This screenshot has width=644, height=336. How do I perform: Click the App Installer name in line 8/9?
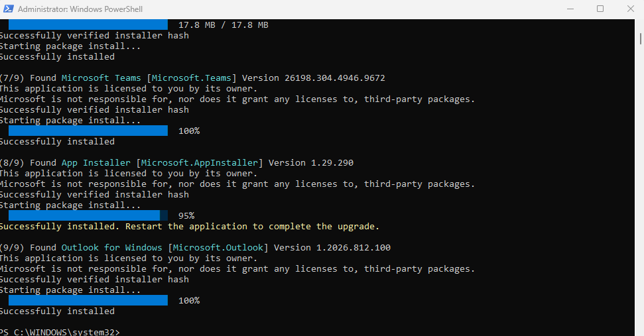click(96, 163)
